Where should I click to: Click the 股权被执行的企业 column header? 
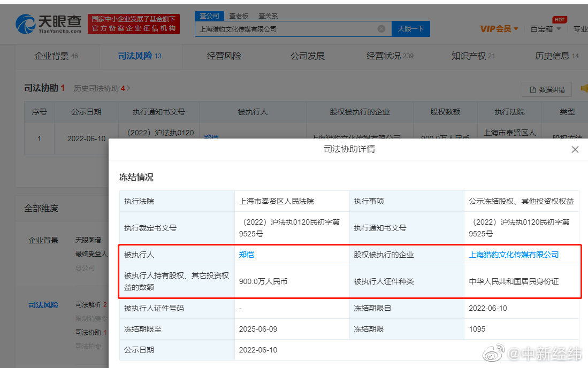pos(360,112)
